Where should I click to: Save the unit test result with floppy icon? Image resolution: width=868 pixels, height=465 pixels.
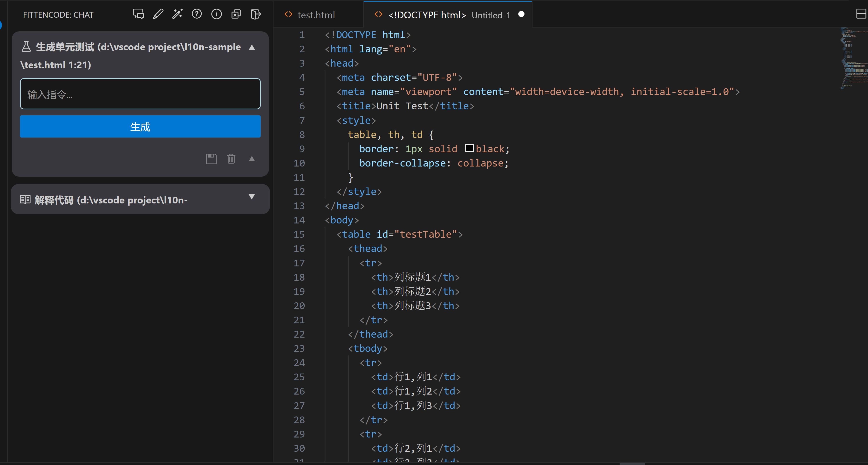pos(211,159)
